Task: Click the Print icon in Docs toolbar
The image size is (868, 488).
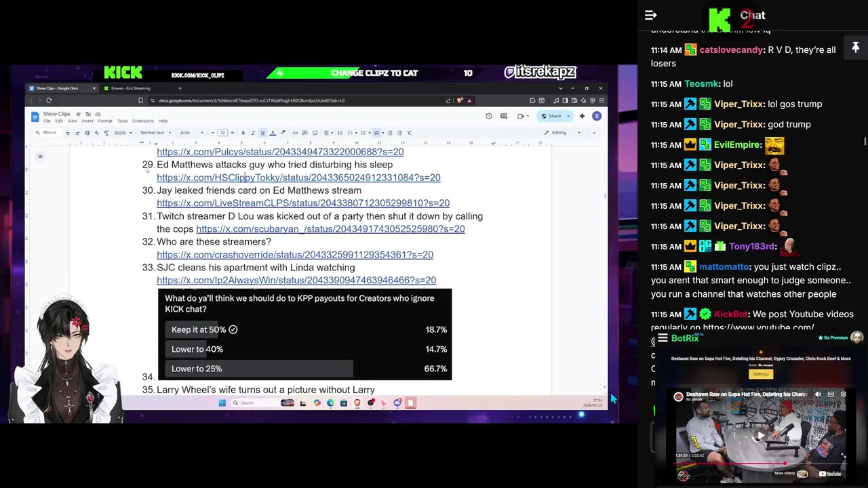Action: click(87, 133)
